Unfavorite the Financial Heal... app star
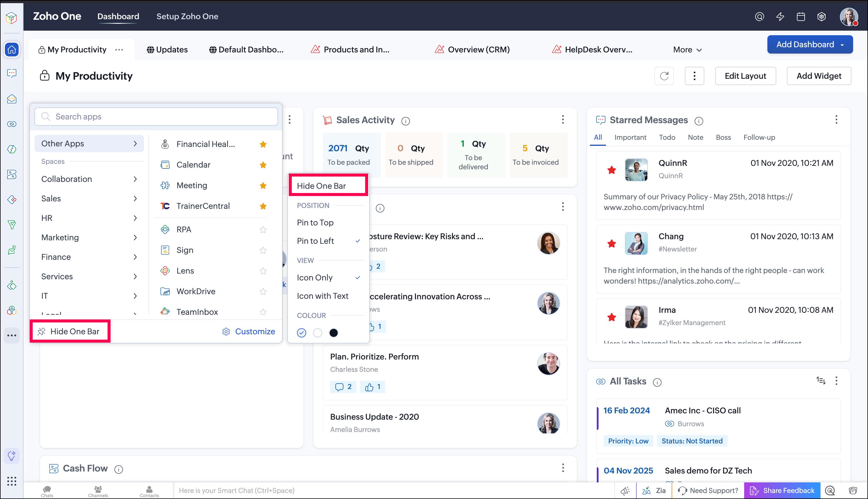The height and width of the screenshot is (499, 868). 263,144
